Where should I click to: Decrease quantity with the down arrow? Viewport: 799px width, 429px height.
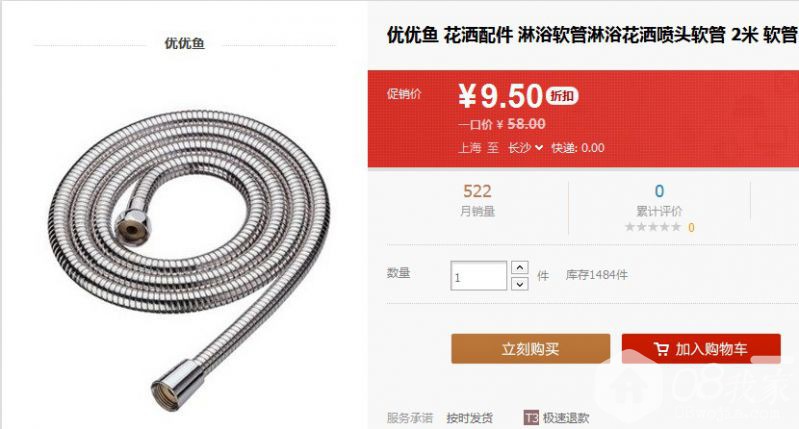[519, 284]
